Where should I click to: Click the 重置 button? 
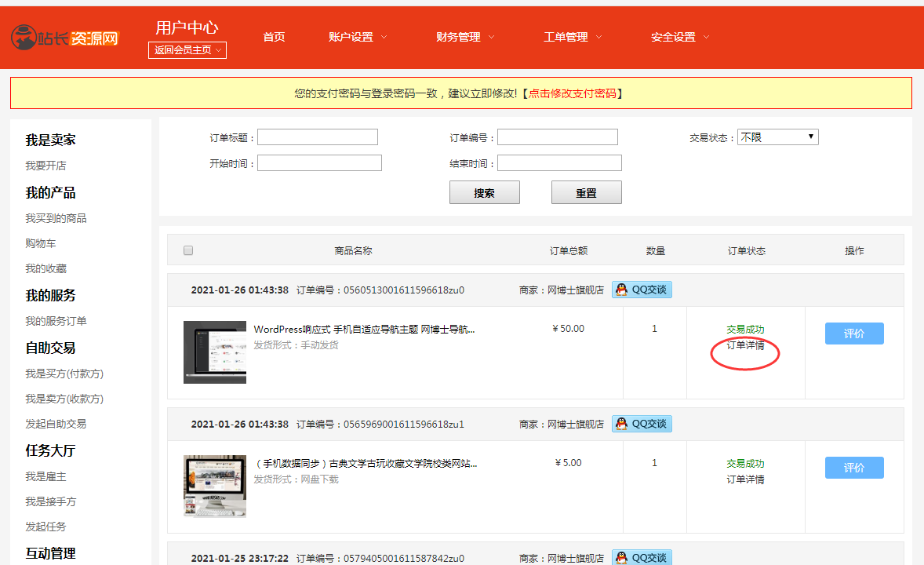[x=586, y=192]
